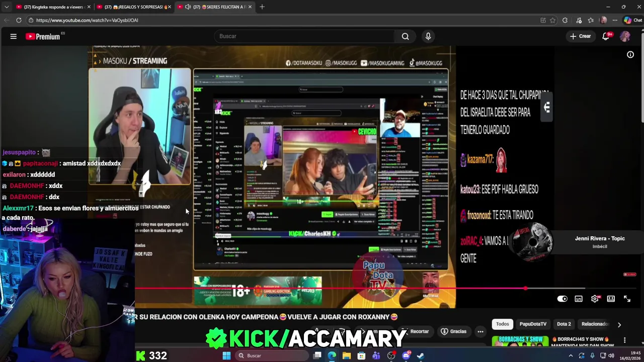Open Task View in the taskbar
Image resolution: width=644 pixels, height=362 pixels.
[x=317, y=355]
